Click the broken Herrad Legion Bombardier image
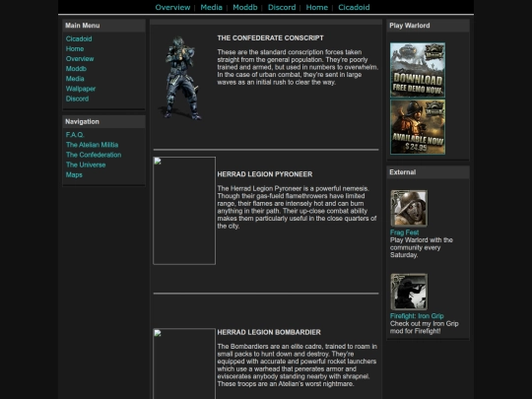Screen dimensions: 532x399 184,364
